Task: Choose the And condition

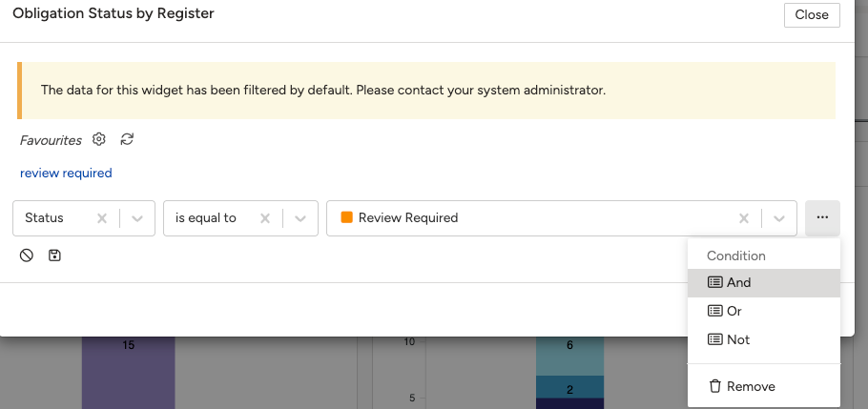Action: coord(764,283)
